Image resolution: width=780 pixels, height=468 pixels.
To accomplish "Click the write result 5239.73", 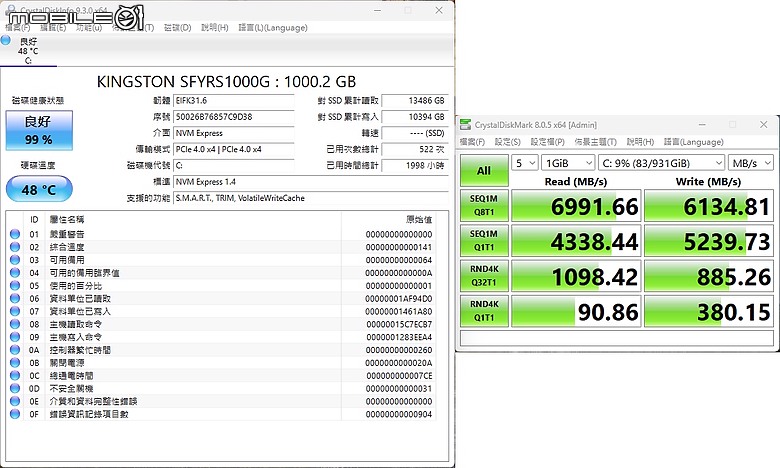I will [709, 241].
